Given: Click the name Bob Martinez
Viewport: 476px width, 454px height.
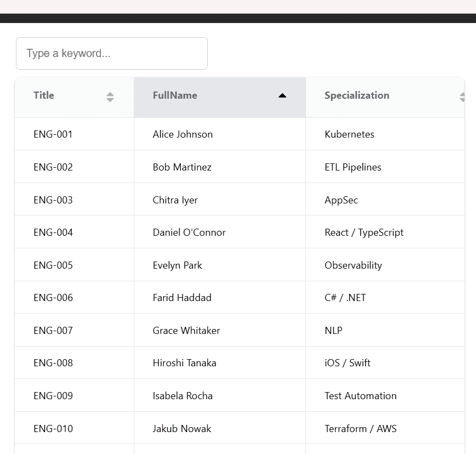Looking at the screenshot, I should [182, 167].
